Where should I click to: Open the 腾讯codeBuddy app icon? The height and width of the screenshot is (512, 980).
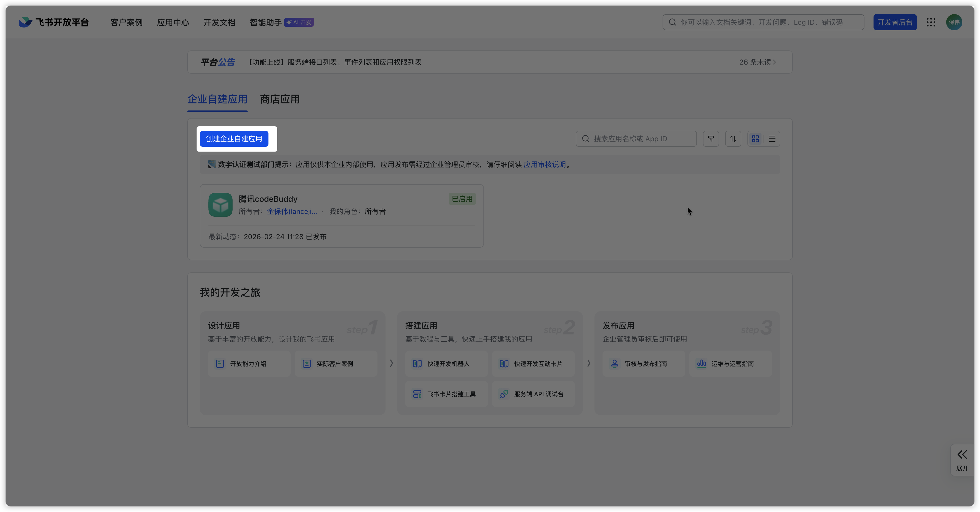[220, 205]
